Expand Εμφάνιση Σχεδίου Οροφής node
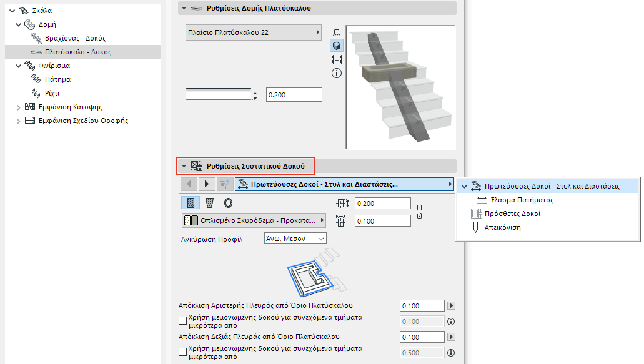The image size is (644, 364). click(19, 121)
